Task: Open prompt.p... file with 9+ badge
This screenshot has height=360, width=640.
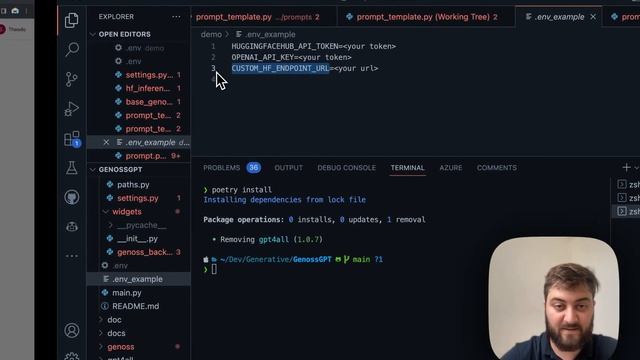Action: 139,156
